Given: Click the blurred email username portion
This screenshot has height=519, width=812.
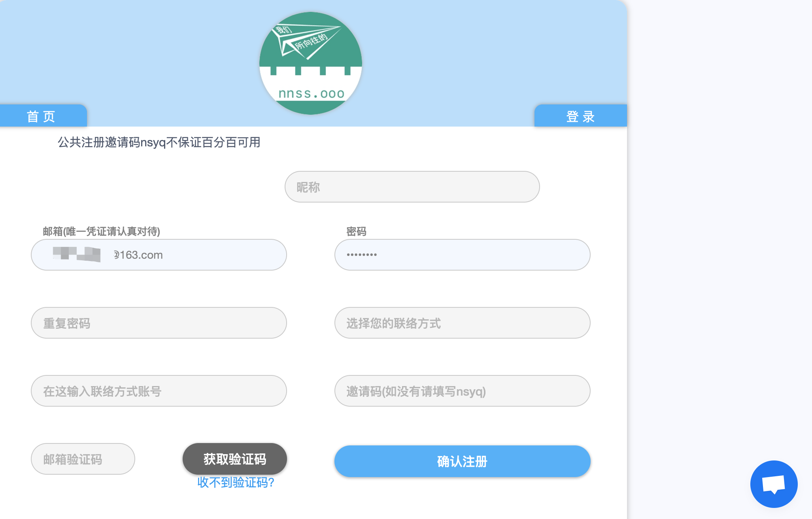Looking at the screenshot, I should pyautogui.click(x=77, y=254).
